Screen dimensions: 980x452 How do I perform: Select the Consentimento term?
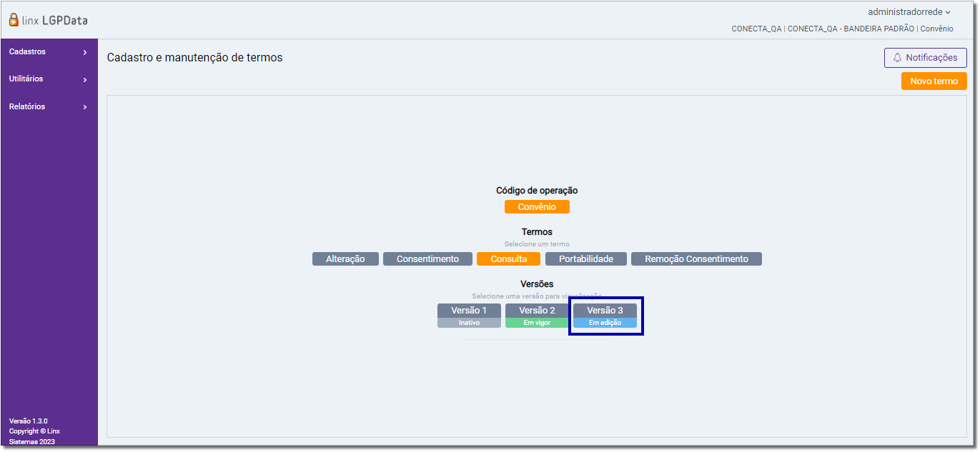(427, 259)
